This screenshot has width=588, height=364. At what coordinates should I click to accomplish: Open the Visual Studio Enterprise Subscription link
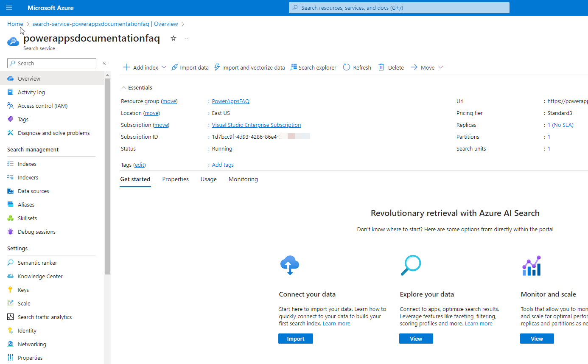pos(256,125)
